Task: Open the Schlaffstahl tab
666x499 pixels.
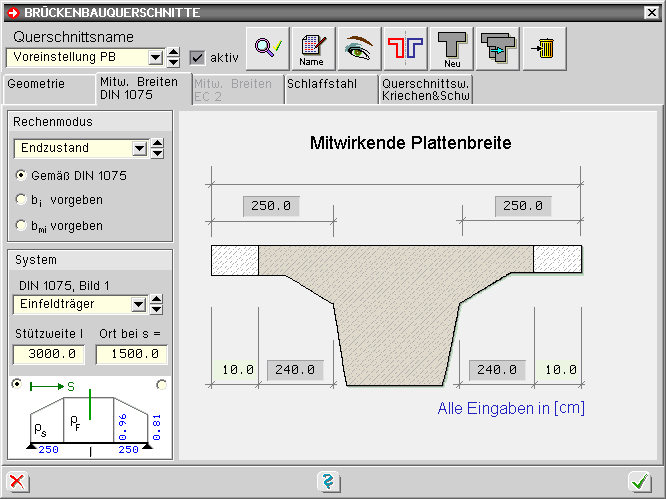Action: click(x=330, y=85)
